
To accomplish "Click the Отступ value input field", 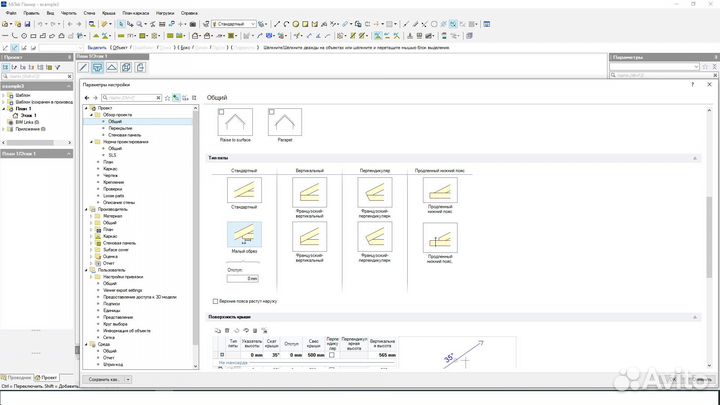I will click(x=243, y=278).
